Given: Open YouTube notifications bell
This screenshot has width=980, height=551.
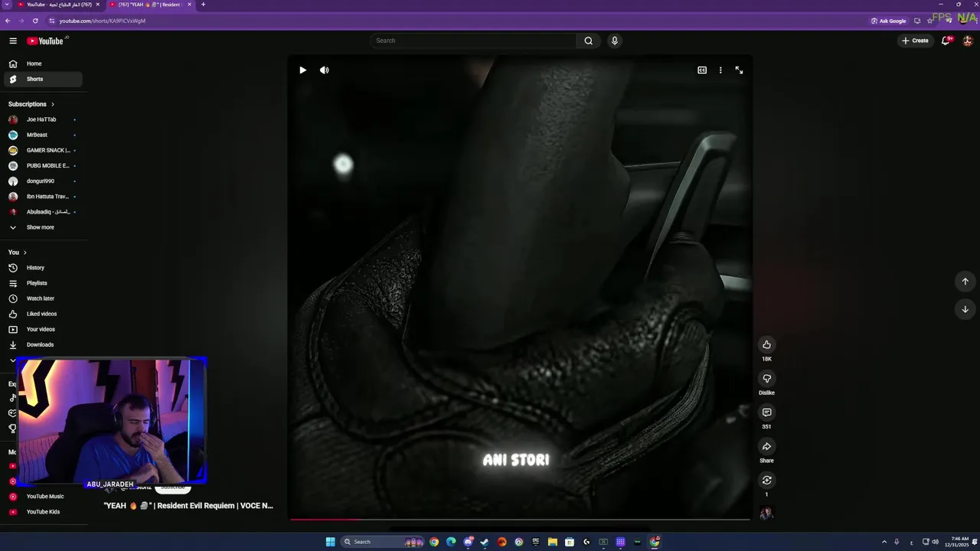Looking at the screenshot, I should (x=946, y=41).
